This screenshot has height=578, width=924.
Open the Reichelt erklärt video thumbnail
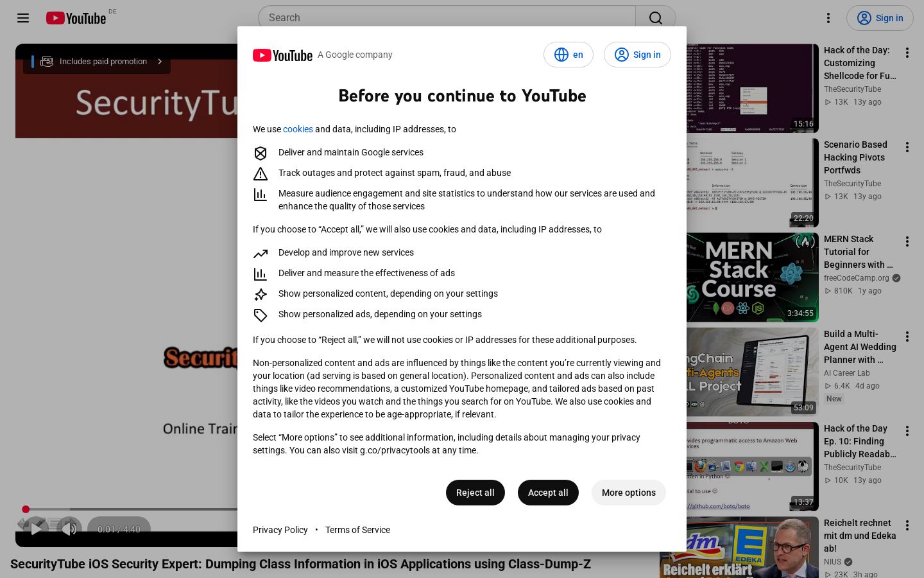(739, 547)
